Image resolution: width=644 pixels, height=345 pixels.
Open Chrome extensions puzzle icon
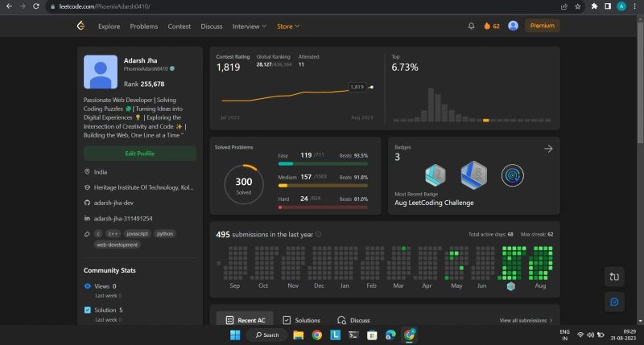click(x=594, y=6)
